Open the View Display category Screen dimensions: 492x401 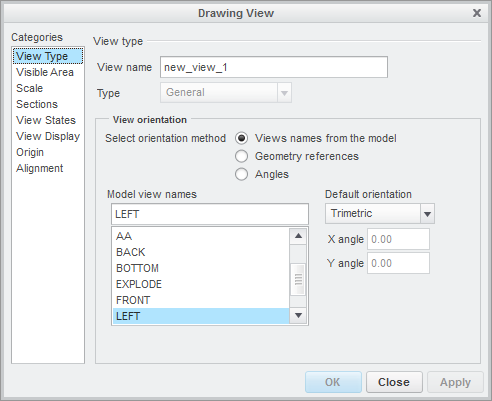[48, 136]
